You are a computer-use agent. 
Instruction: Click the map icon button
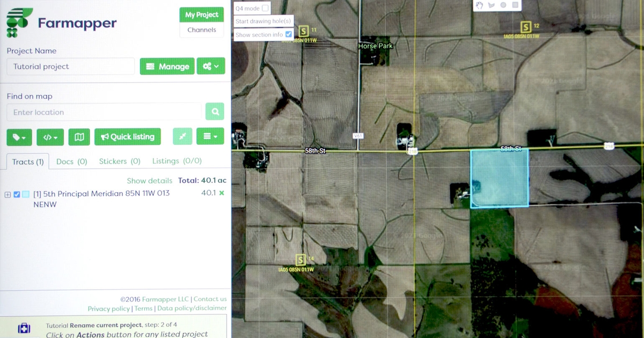pos(79,137)
